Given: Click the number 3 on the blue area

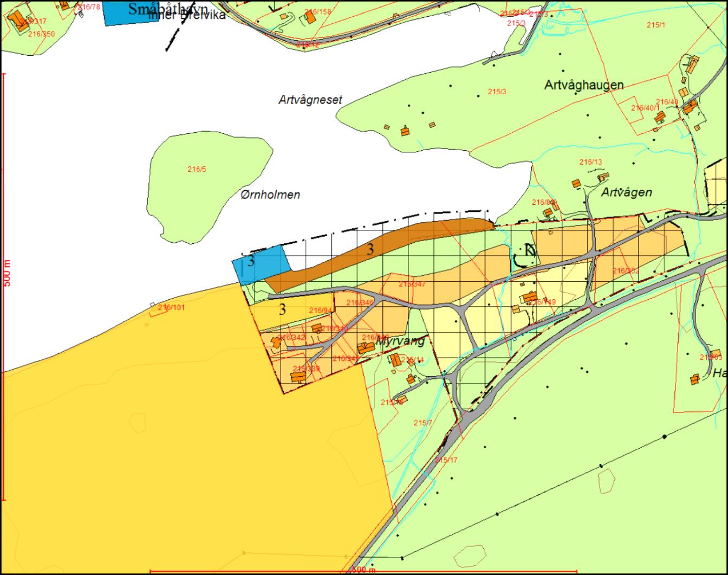Looking at the screenshot, I should point(251,261).
